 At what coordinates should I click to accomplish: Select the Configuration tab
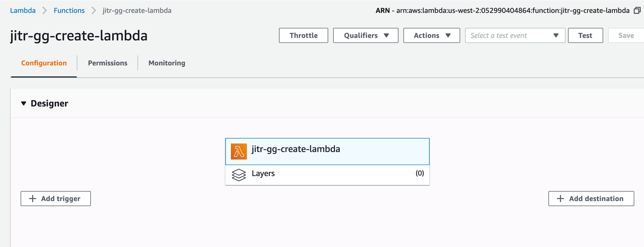[44, 63]
